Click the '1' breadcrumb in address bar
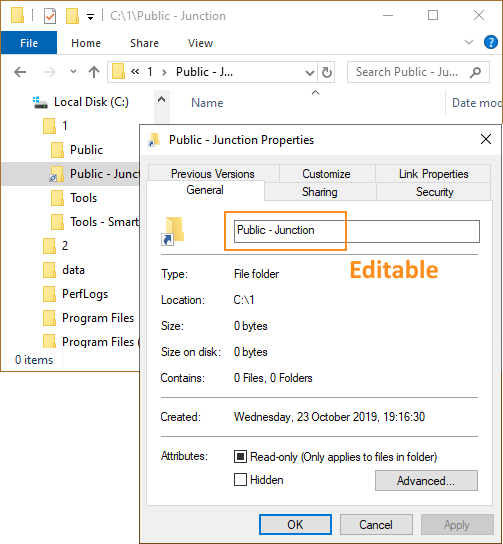This screenshot has height=544, width=503. 150,72
